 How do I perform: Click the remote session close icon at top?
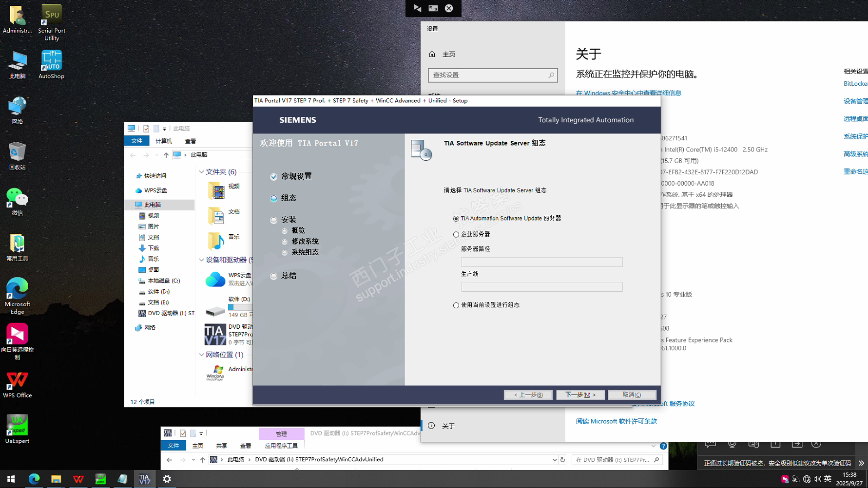[449, 8]
